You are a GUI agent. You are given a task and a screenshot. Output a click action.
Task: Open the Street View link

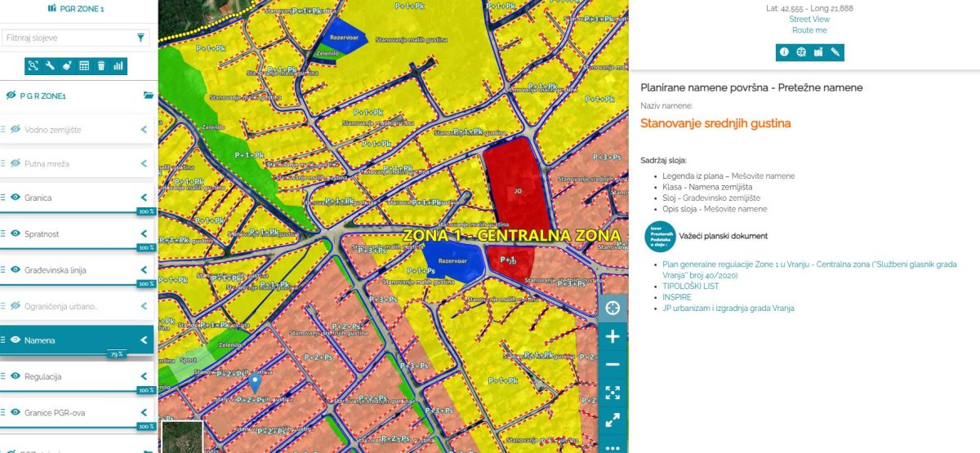pos(808,19)
